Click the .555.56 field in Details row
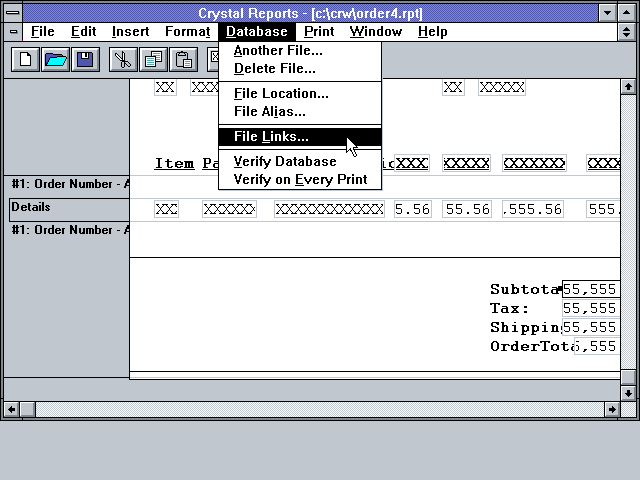Viewport: 640px width, 480px height. 533,209
